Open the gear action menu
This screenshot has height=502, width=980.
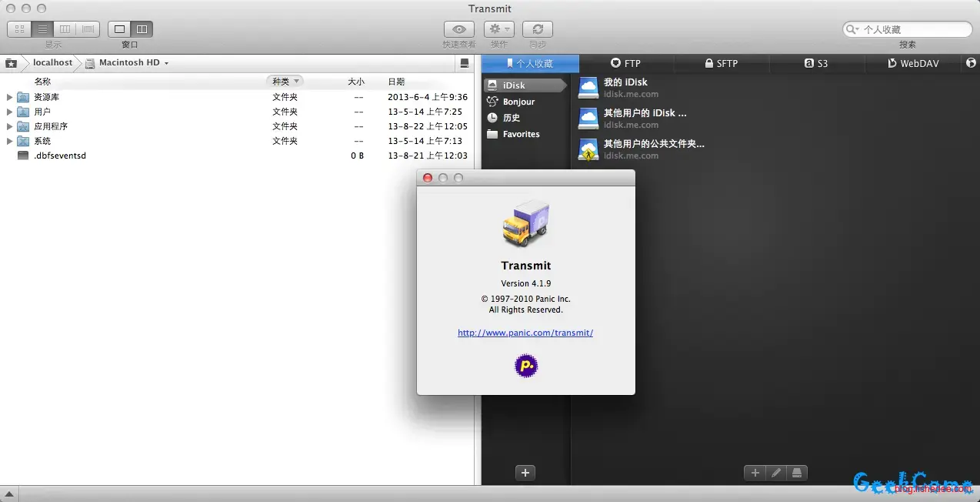[x=498, y=29]
